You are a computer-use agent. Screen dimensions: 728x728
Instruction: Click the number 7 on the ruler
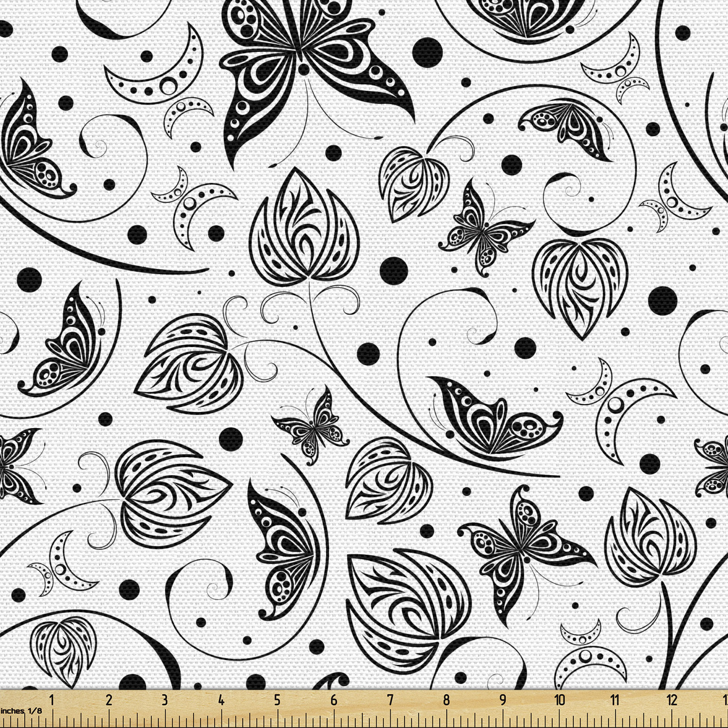point(390,700)
